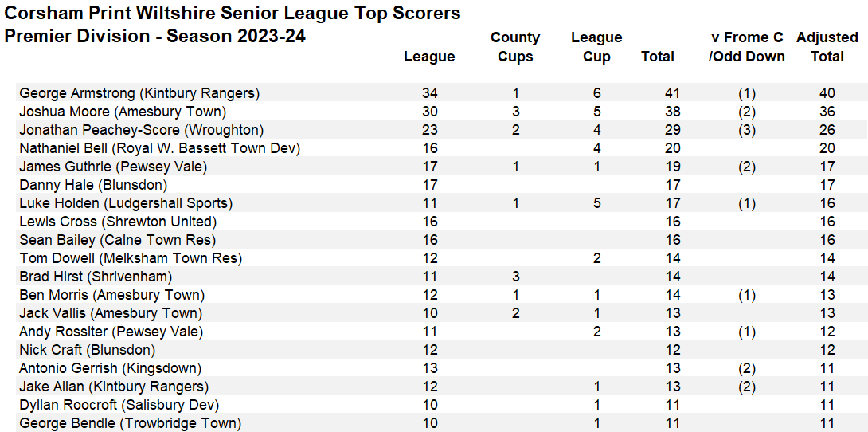
Task: Click the v Frome C /Odd Down header
Action: 747,47
